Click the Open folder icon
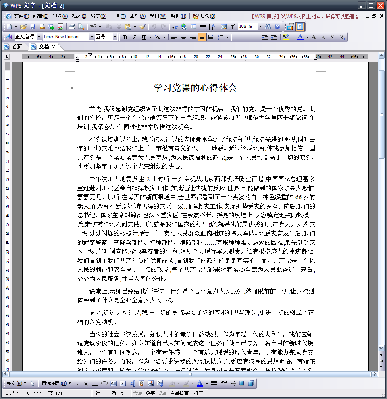 [23, 27]
